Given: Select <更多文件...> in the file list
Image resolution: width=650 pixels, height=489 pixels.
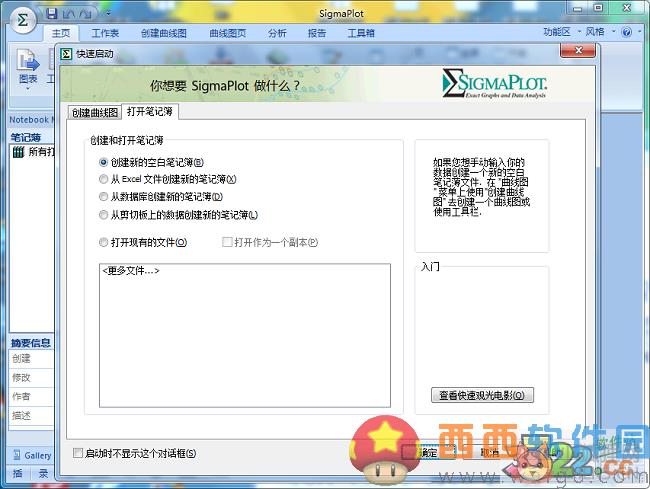Looking at the screenshot, I should click(x=131, y=271).
